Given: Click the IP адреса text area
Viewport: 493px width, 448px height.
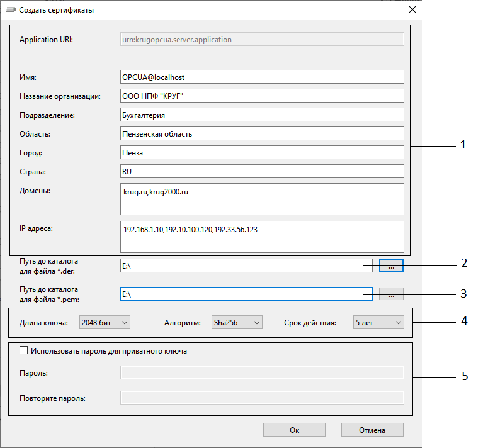Looking at the screenshot, I should (x=261, y=237).
